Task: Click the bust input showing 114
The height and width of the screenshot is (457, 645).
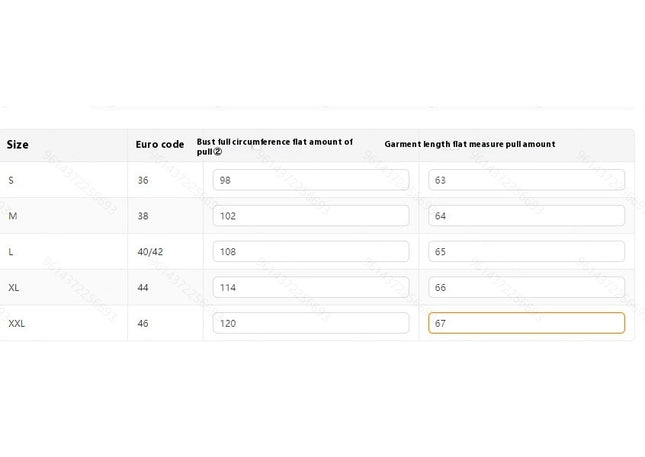Action: (x=311, y=287)
